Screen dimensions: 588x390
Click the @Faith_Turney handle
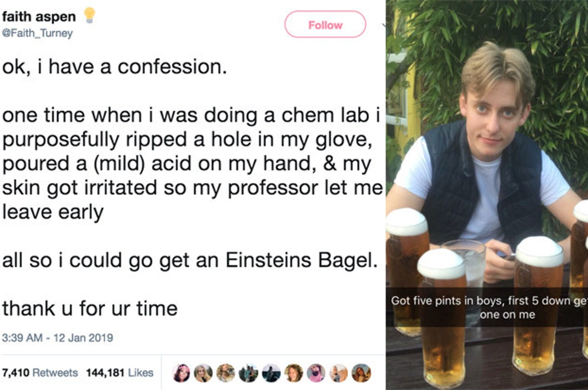[38, 34]
